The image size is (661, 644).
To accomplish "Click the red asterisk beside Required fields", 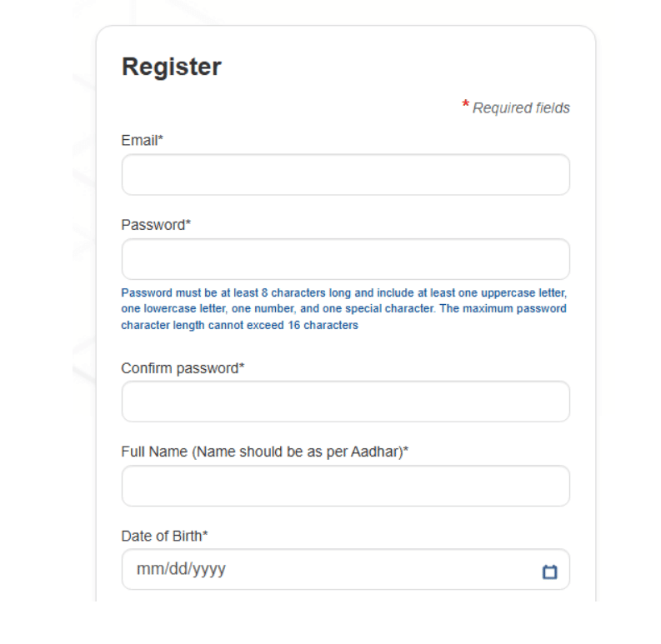I will (x=466, y=105).
